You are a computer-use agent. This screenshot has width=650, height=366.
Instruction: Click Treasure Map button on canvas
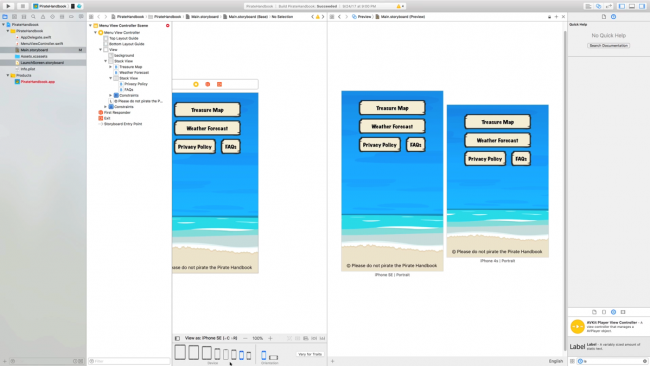click(x=207, y=110)
